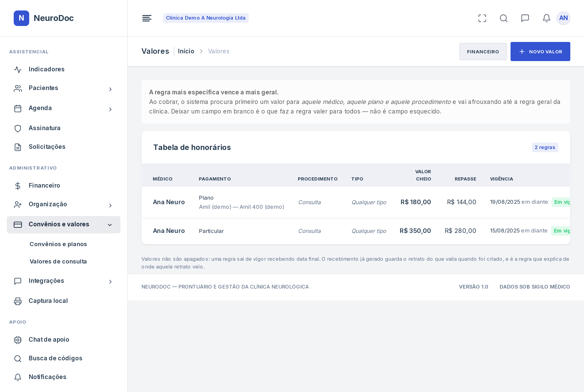This screenshot has width=584, height=392.
Task: Click the R$ 180,00 valor cheio cell
Action: (416, 202)
